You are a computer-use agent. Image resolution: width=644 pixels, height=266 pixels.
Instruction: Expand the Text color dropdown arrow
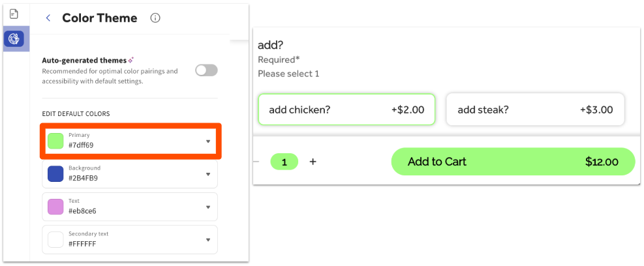208,207
